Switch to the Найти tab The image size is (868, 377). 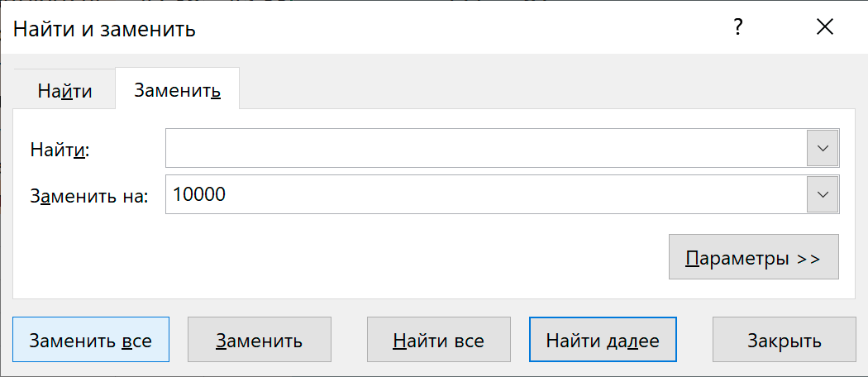pyautogui.click(x=64, y=91)
